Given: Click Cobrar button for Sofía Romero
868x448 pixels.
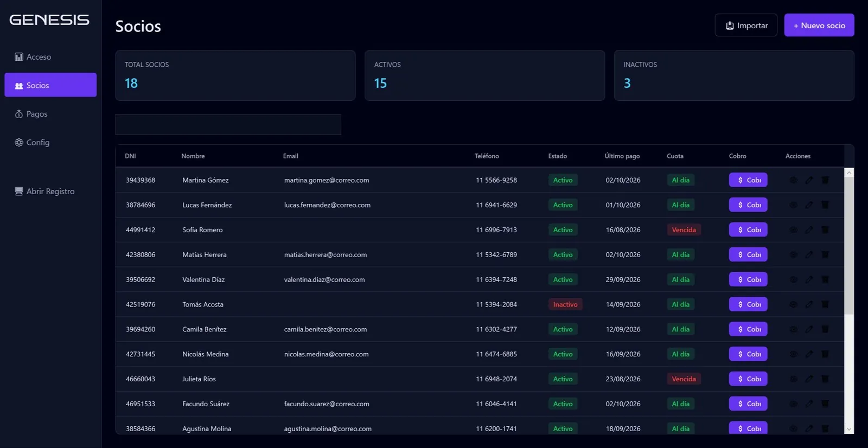Looking at the screenshot, I should tap(748, 230).
